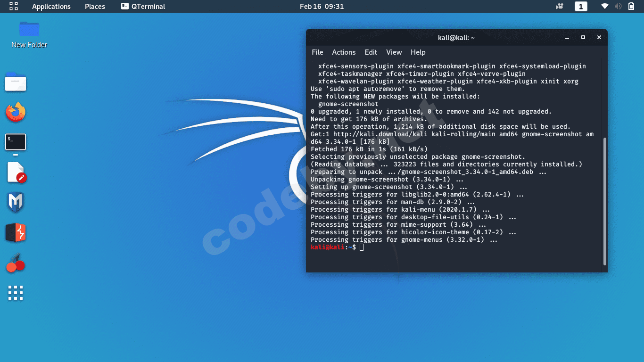The height and width of the screenshot is (362, 644).
Task: Click "Processing triggers for mime-support" line
Action: [398, 225]
